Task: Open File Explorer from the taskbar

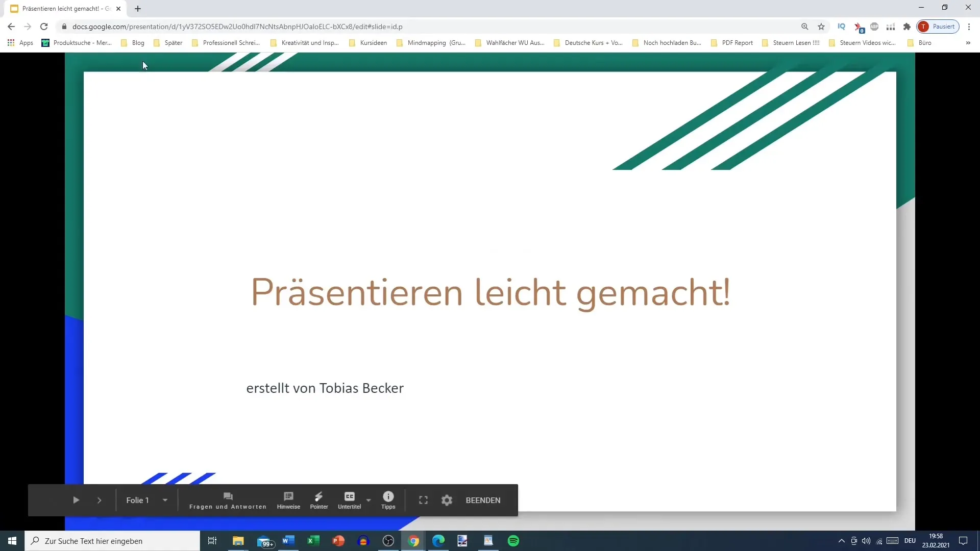Action: coord(238,541)
